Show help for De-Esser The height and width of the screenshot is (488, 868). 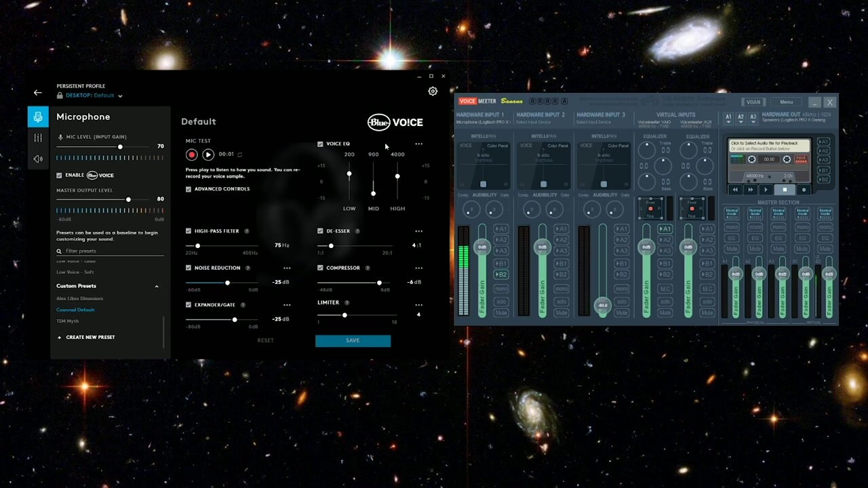[x=357, y=231]
